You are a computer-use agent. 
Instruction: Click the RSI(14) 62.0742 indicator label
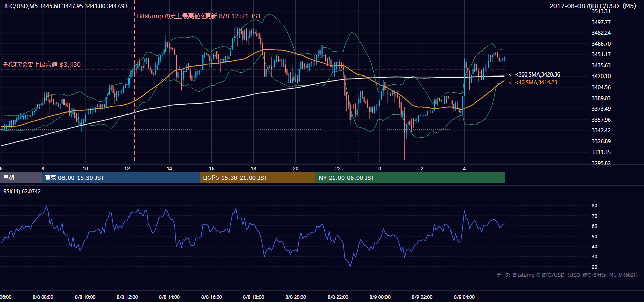(22, 191)
